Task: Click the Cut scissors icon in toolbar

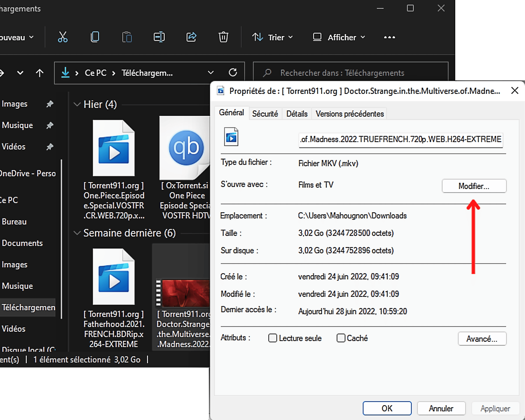Action: (62, 37)
